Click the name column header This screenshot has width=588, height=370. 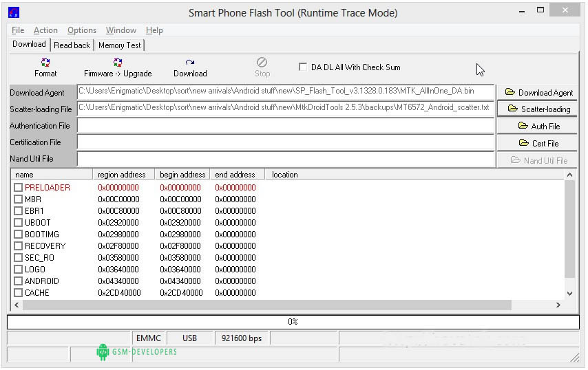[52, 175]
